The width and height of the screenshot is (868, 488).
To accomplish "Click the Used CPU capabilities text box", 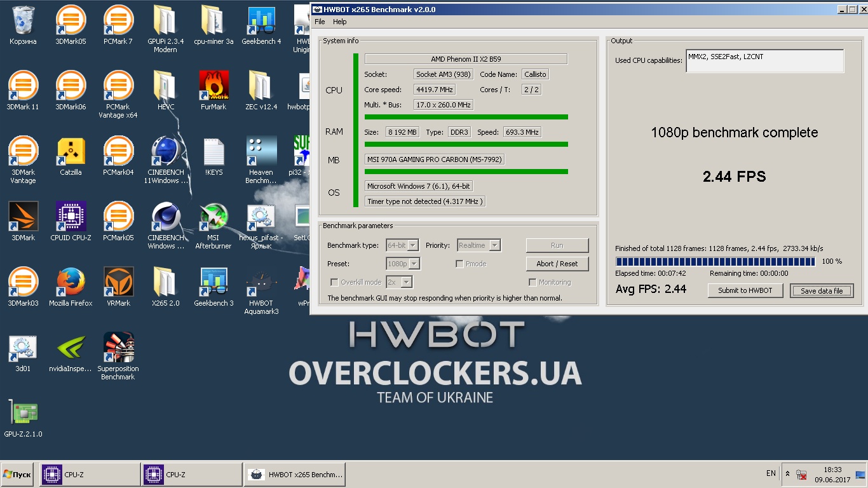I will coord(765,61).
